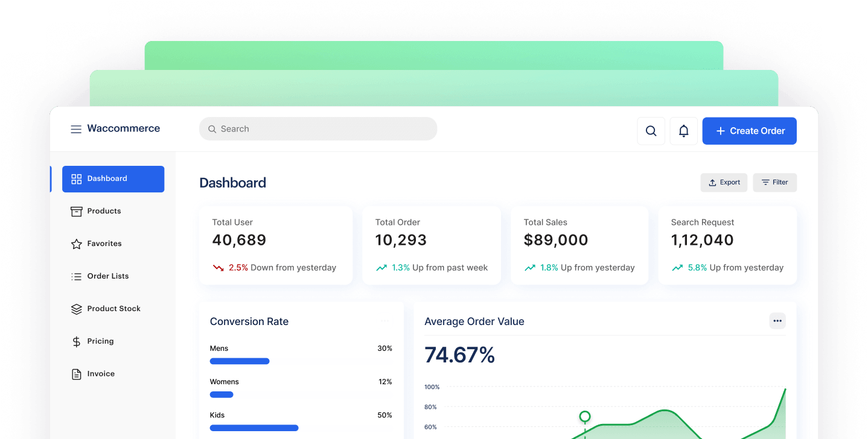This screenshot has width=868, height=439.
Task: Open the Filter options
Action: point(774,183)
